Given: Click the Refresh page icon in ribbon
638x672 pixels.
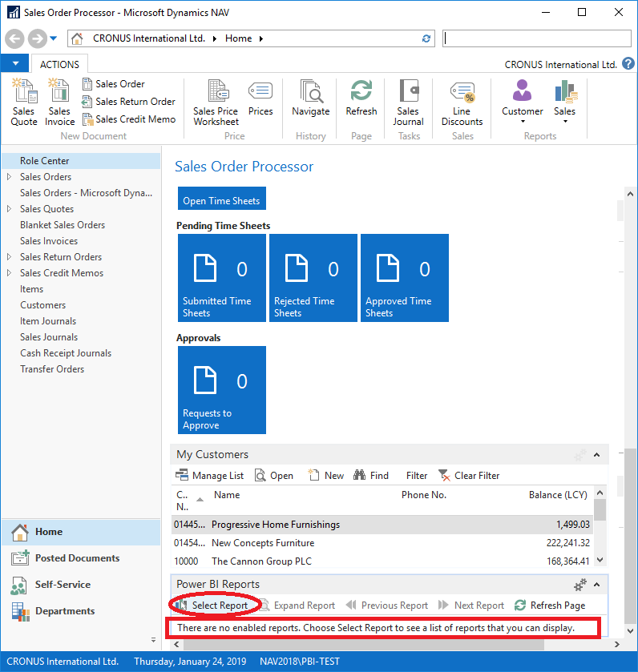Looking at the screenshot, I should point(361,98).
